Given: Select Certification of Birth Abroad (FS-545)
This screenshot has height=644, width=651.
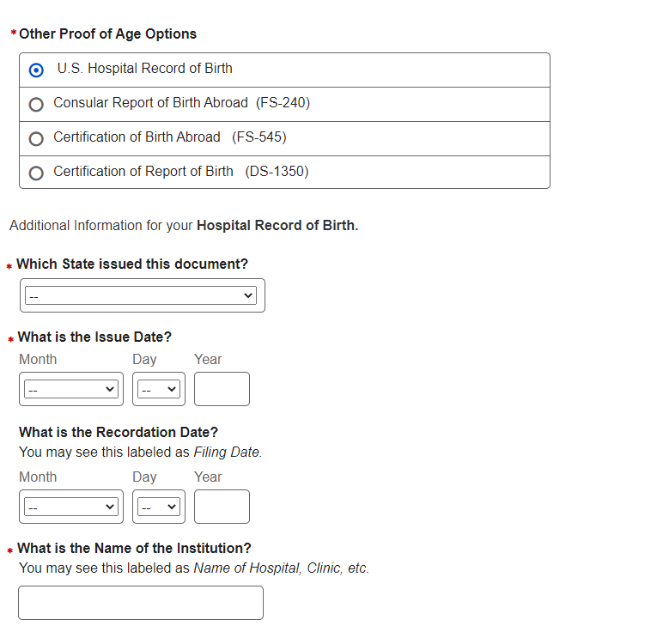Looking at the screenshot, I should point(36,138).
